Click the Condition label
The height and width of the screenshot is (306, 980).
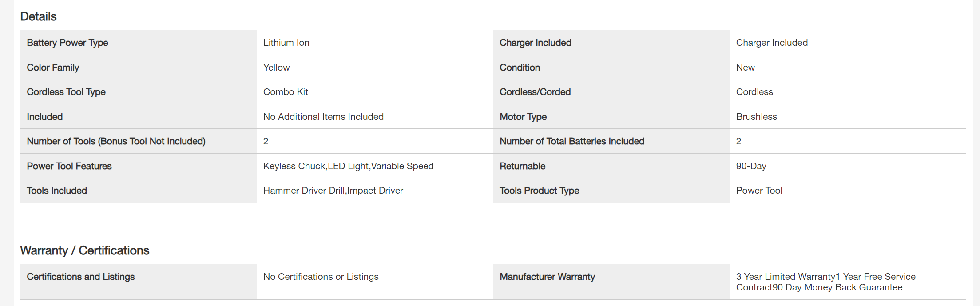click(x=520, y=68)
